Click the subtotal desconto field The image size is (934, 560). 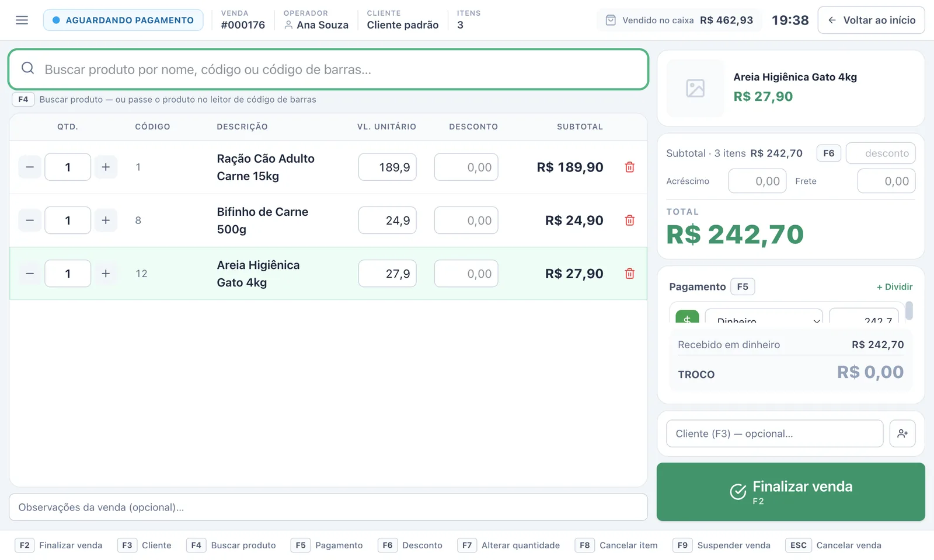point(880,153)
